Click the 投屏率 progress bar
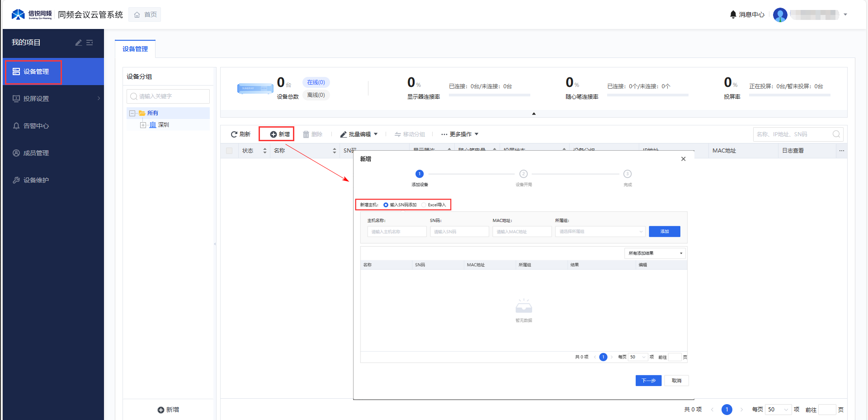 789,95
